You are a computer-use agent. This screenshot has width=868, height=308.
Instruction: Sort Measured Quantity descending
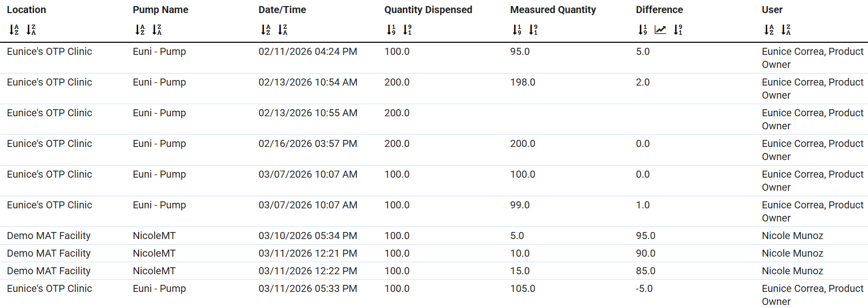click(x=534, y=30)
